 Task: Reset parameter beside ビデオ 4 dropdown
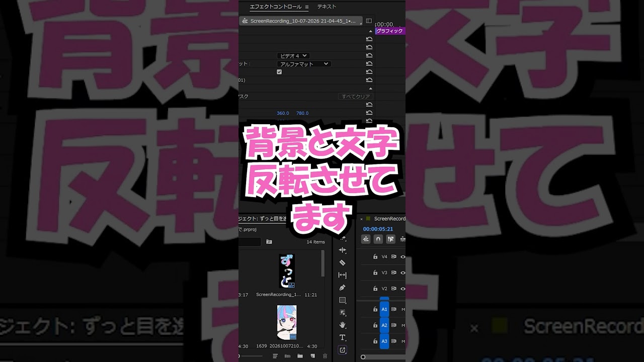(369, 56)
